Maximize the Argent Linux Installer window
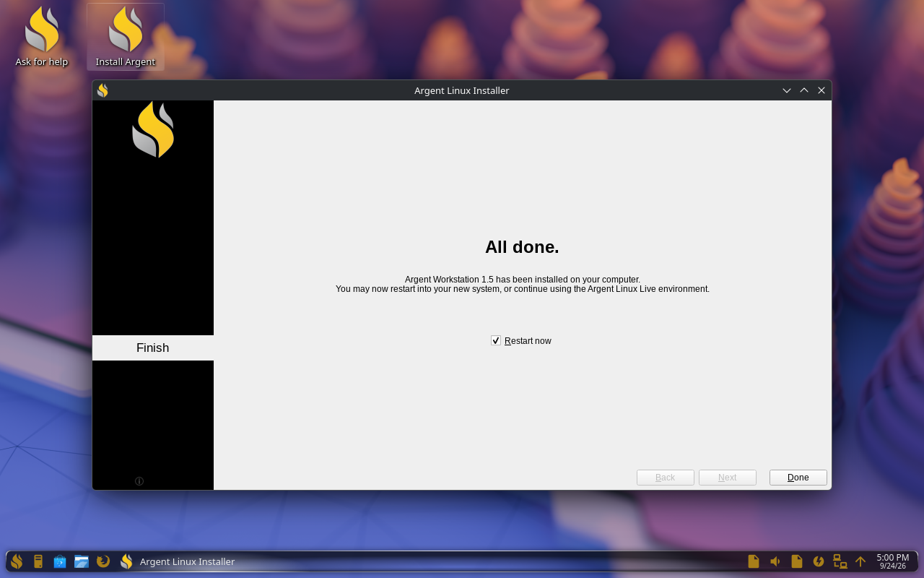 click(x=804, y=90)
